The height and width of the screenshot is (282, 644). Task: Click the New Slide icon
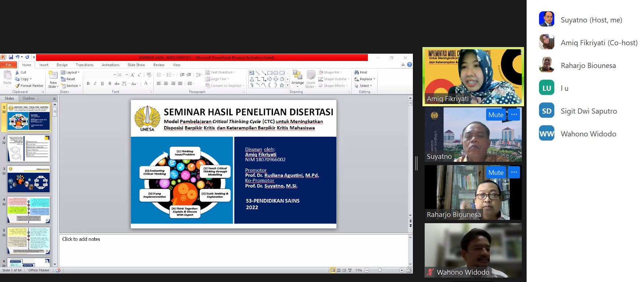[x=53, y=75]
